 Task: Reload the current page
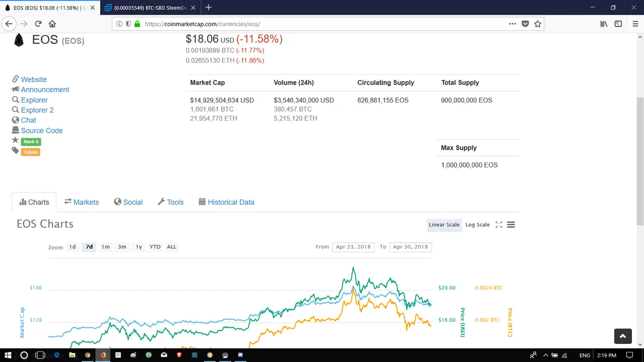(38, 24)
